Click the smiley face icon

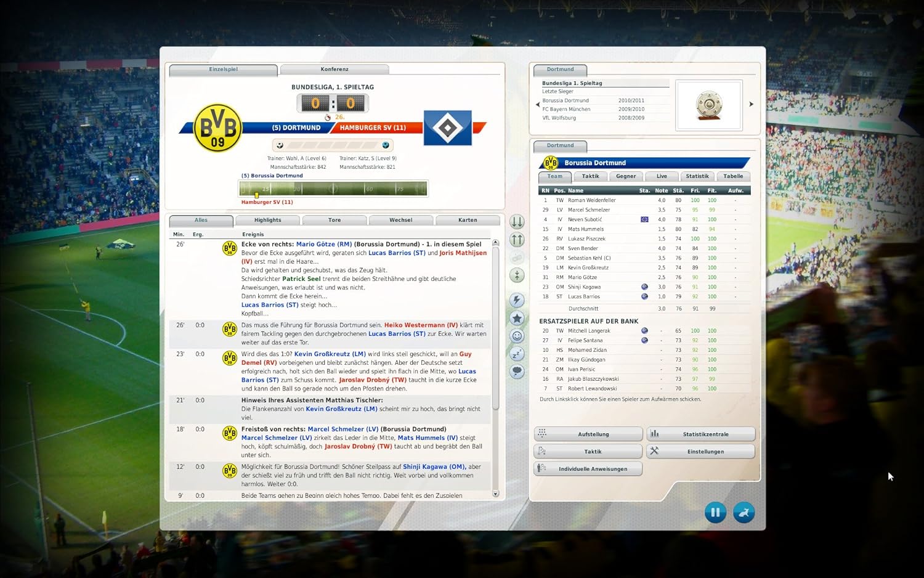[517, 336]
